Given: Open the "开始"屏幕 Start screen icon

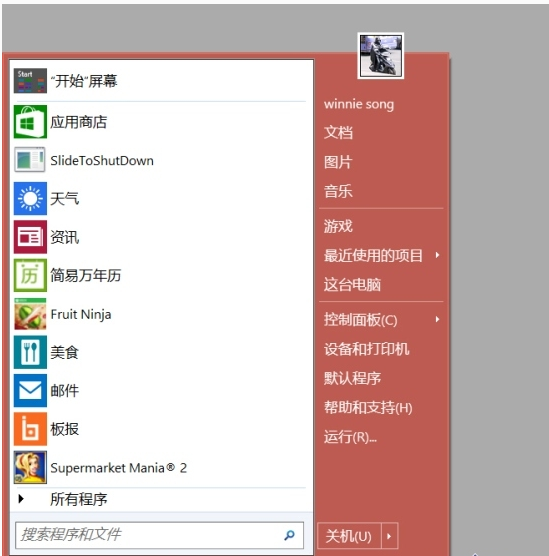Looking at the screenshot, I should pos(30,80).
